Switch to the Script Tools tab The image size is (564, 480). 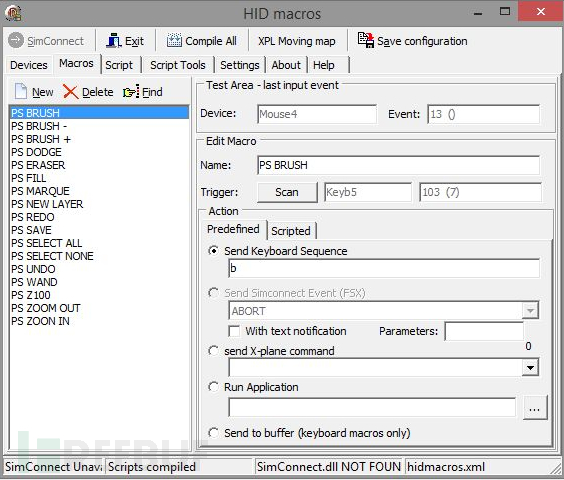(178, 65)
